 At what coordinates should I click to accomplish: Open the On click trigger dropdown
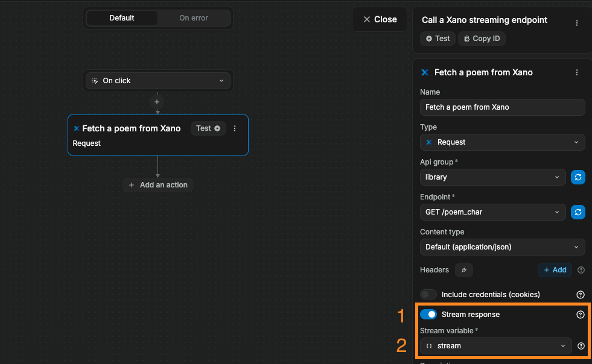[158, 81]
